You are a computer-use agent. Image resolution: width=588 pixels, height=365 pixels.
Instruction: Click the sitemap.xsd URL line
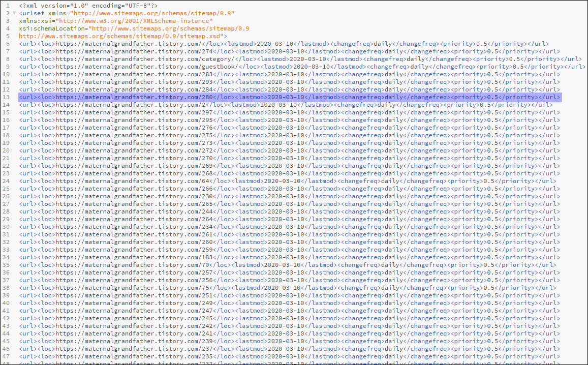tap(123, 36)
